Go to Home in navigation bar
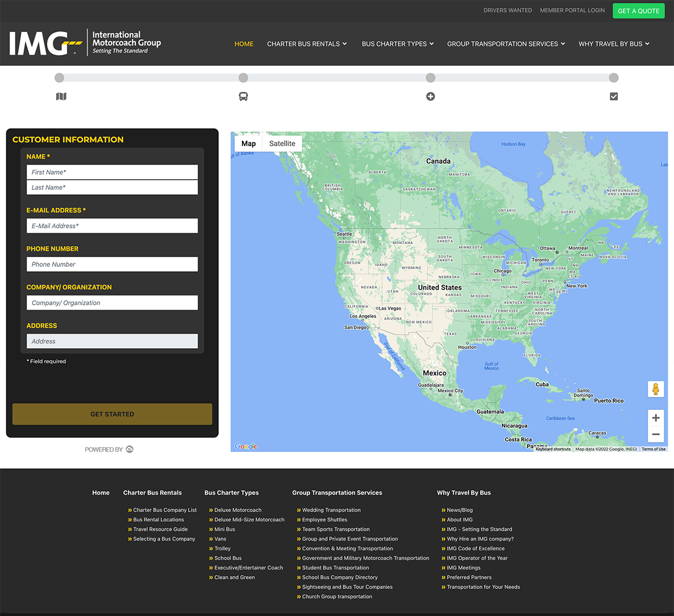Image resolution: width=674 pixels, height=616 pixels. [244, 44]
